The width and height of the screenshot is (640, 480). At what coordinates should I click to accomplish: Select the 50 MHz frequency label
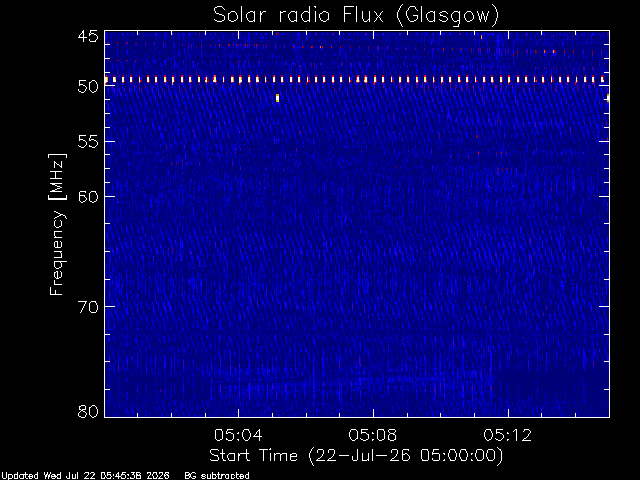coord(88,87)
